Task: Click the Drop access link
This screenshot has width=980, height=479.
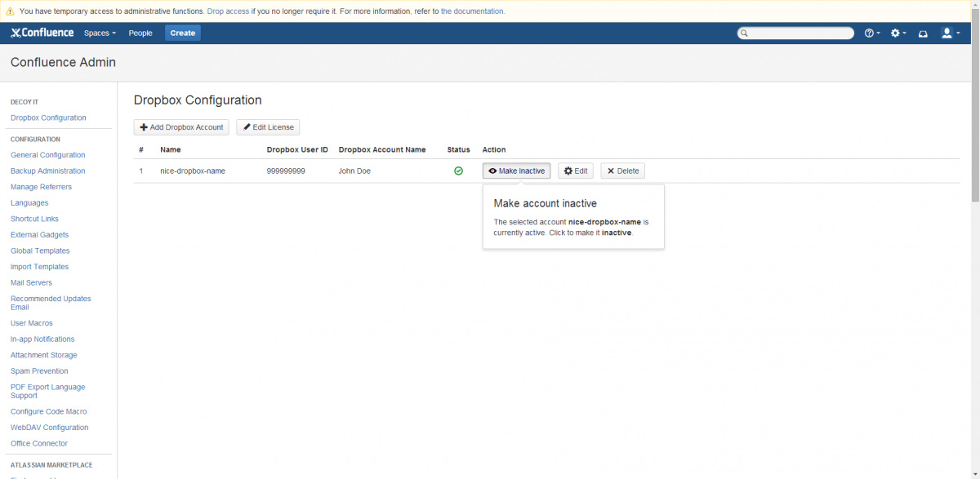Action: pos(227,11)
